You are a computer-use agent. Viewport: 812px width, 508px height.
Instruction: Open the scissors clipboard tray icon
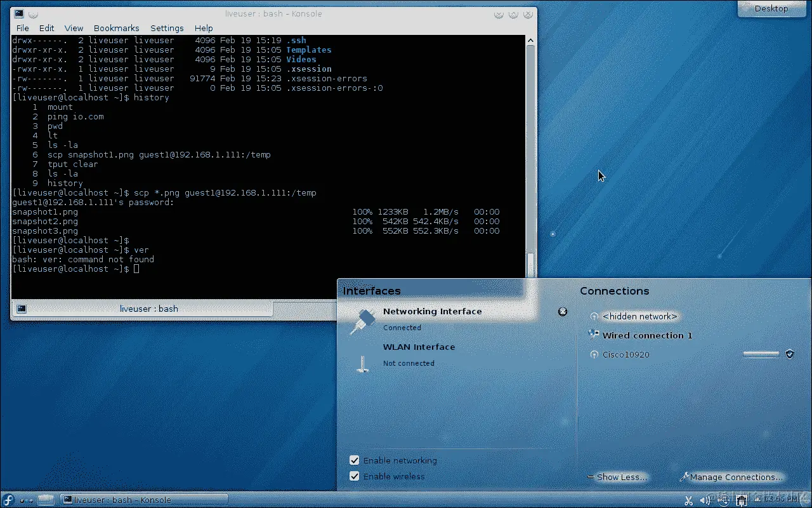pyautogui.click(x=688, y=500)
